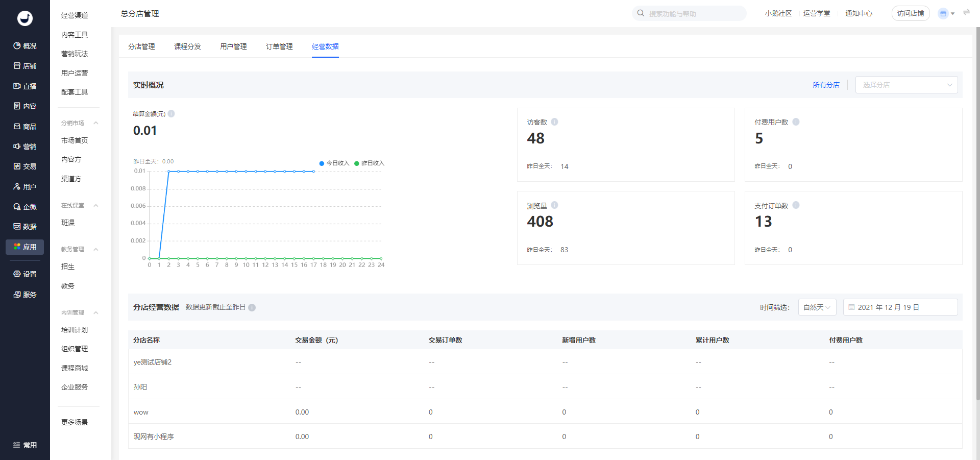Open the 企微 sidebar item

[24, 207]
